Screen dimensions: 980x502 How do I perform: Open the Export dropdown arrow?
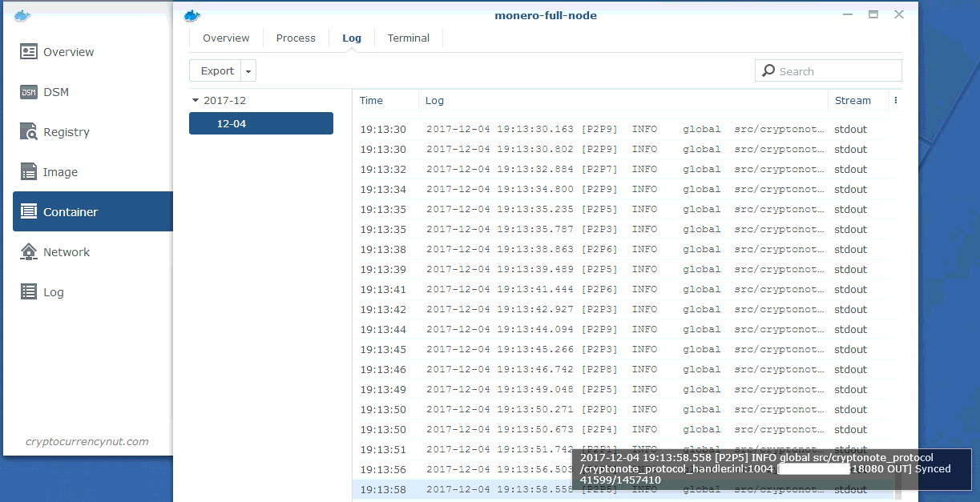[248, 71]
